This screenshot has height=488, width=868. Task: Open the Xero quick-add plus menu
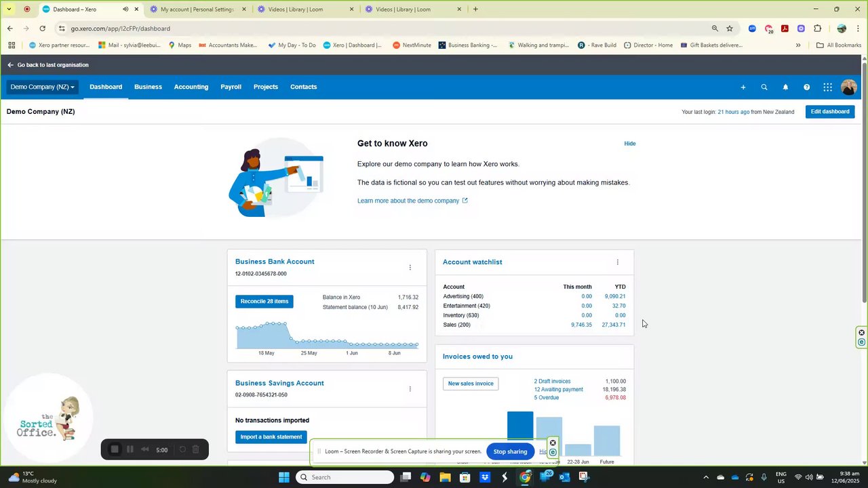pos(743,87)
